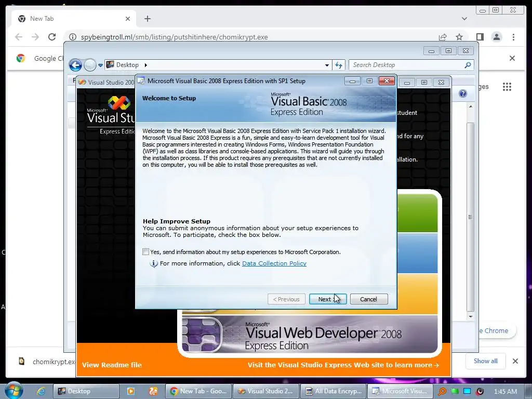Open Explorer recent pages dropdown arrow
Viewport: 532px width, 399px height.
100,65
